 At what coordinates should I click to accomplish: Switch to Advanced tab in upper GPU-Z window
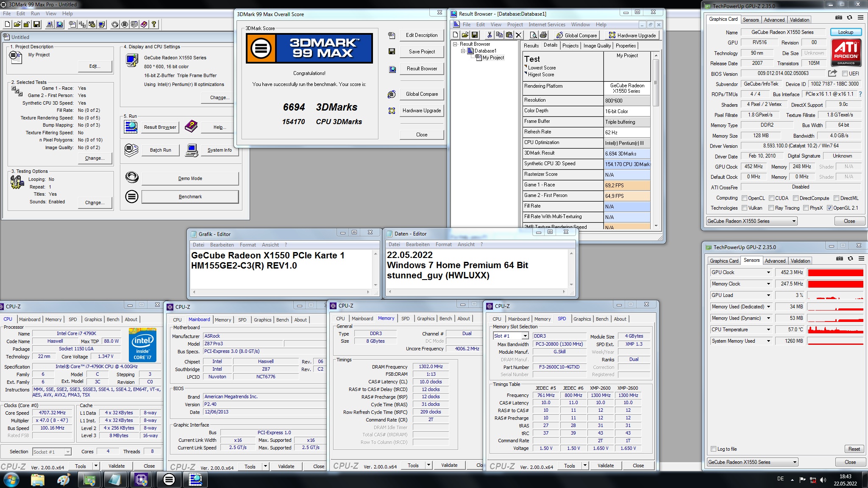pyautogui.click(x=774, y=20)
